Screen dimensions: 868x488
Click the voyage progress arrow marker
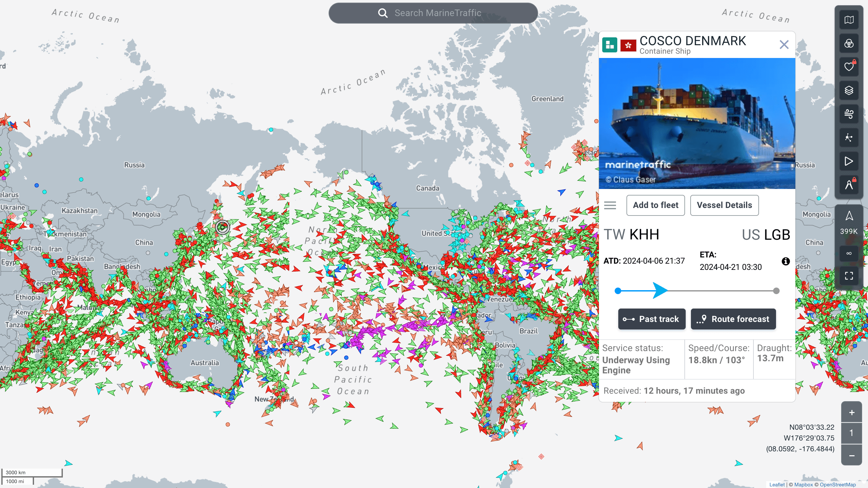click(660, 291)
